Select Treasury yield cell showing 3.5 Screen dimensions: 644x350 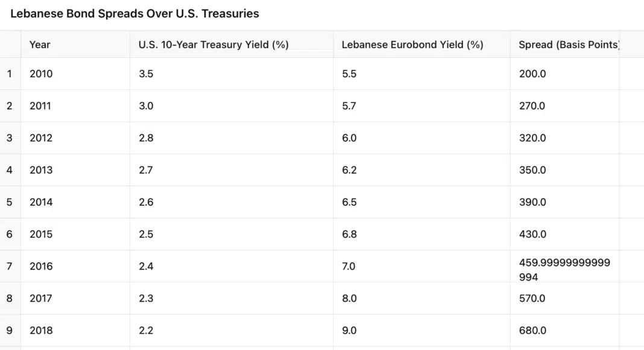[x=146, y=74]
